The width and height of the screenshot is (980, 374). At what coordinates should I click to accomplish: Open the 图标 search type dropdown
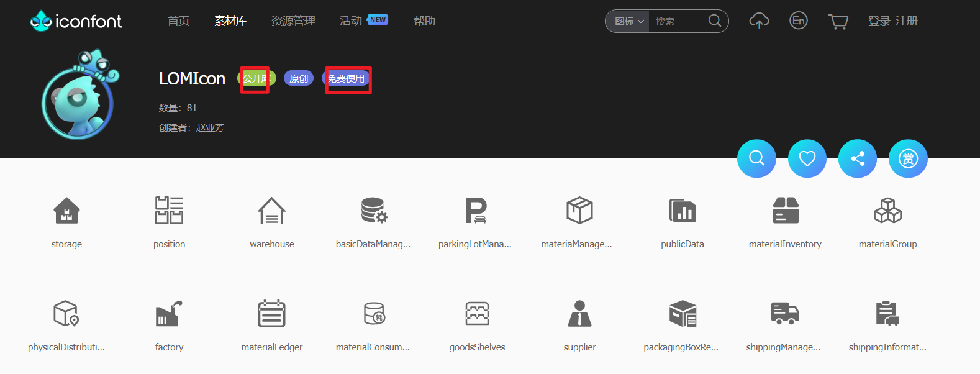628,21
